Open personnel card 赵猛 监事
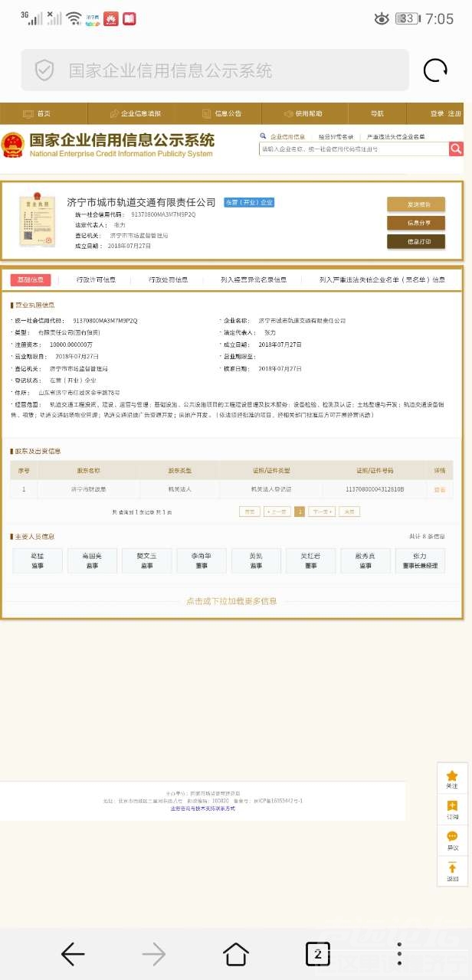Image resolution: width=472 pixels, height=980 pixels. click(x=38, y=561)
